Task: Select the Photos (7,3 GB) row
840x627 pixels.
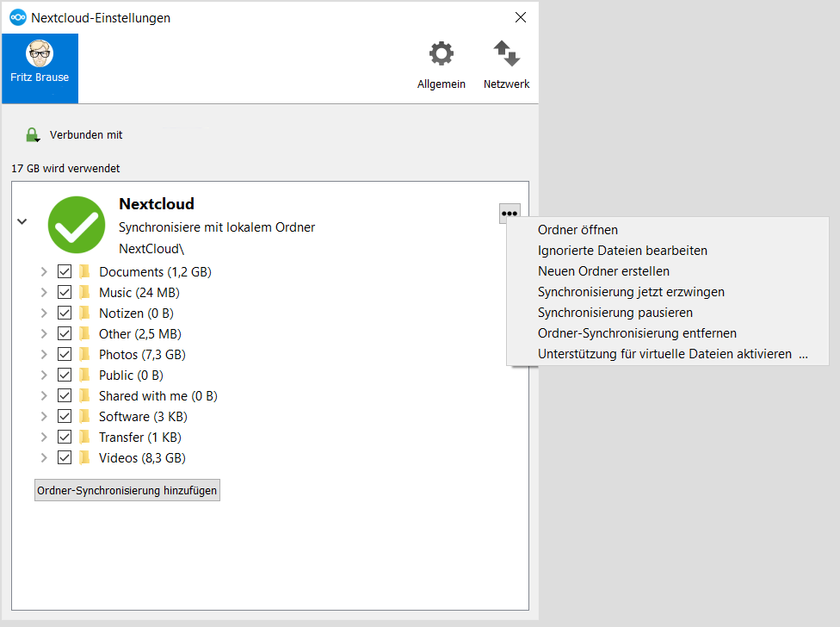Action: (x=143, y=354)
